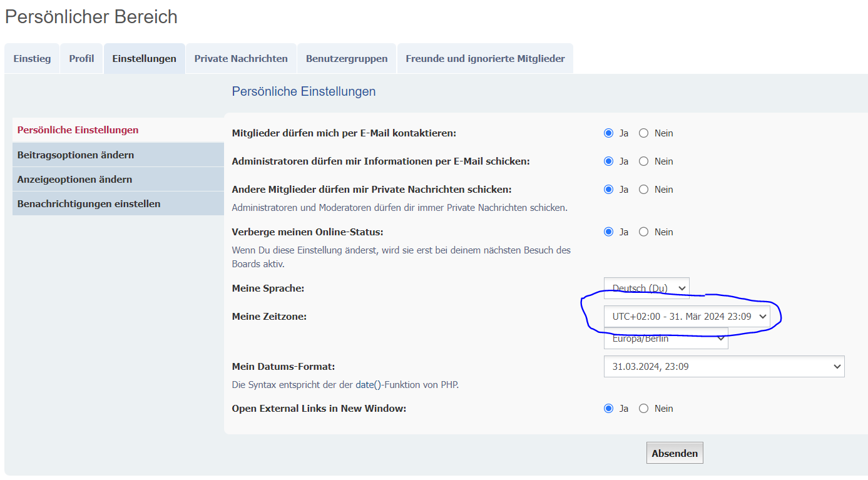The width and height of the screenshot is (868, 480).
Task: Click the Absenden button
Action: point(674,453)
